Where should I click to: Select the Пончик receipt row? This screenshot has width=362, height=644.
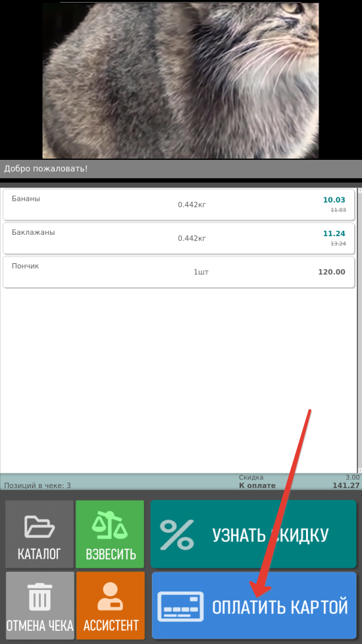click(x=179, y=272)
